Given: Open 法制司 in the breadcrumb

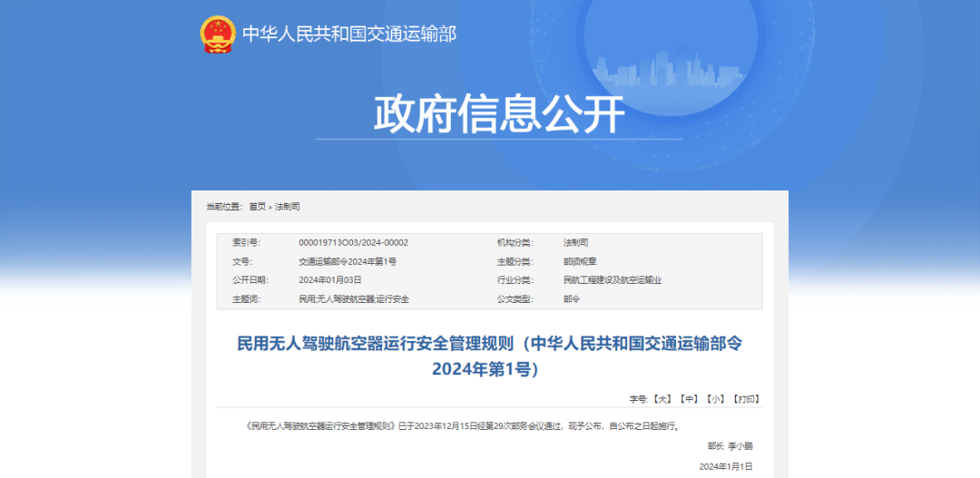Looking at the screenshot, I should coord(288,207).
